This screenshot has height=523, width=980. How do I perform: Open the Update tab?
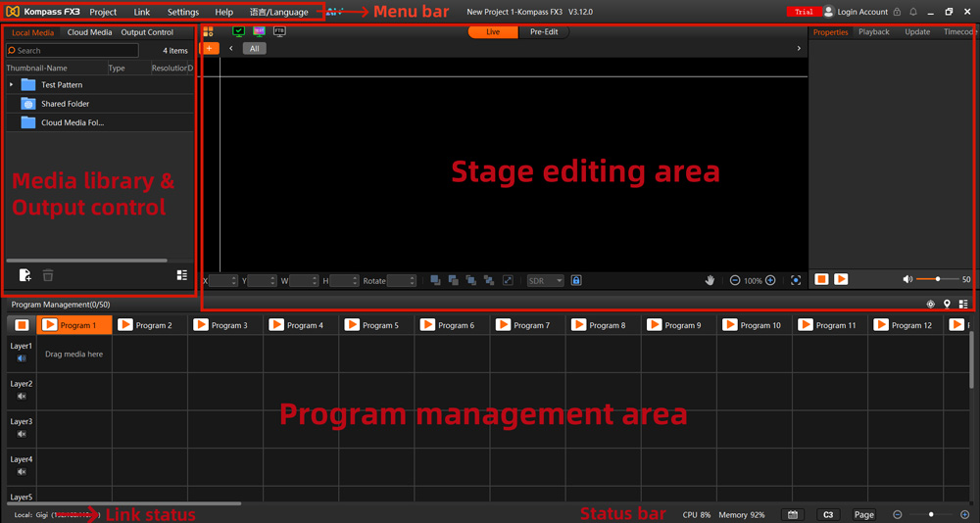[x=917, y=32]
